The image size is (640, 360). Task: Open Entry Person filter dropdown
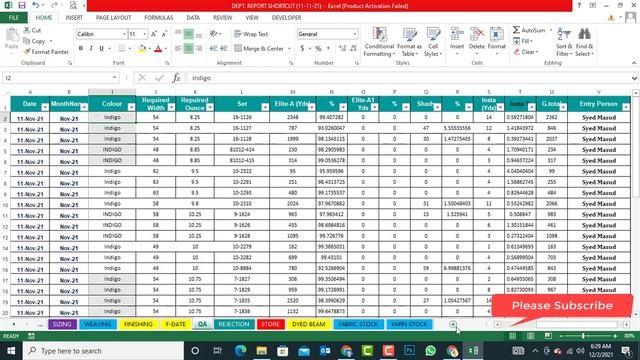pyautogui.click(x=626, y=107)
